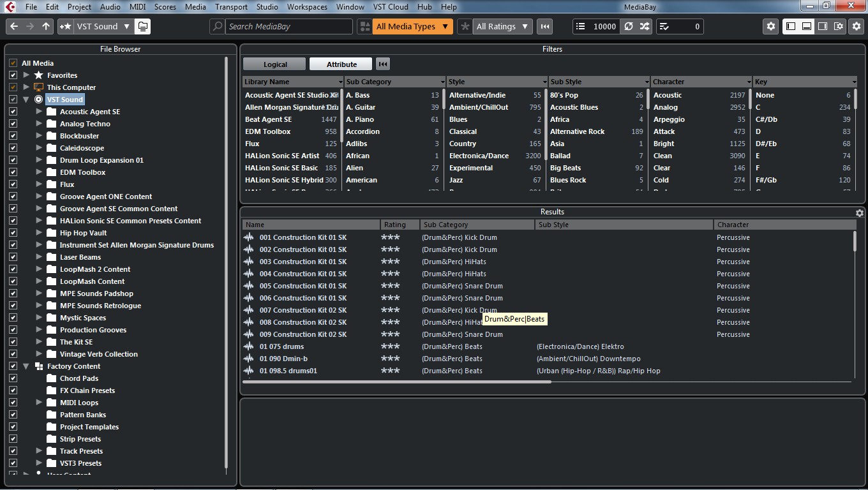Sort results by Name column header

[x=311, y=225]
